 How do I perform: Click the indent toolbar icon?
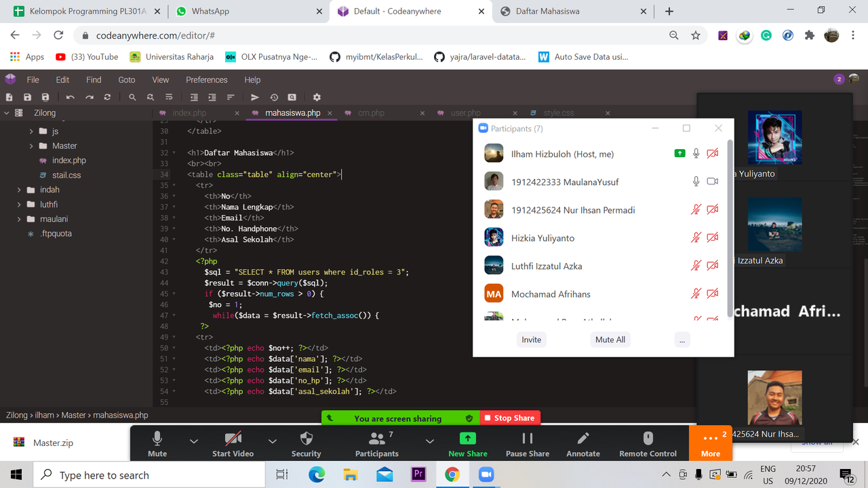[212, 98]
